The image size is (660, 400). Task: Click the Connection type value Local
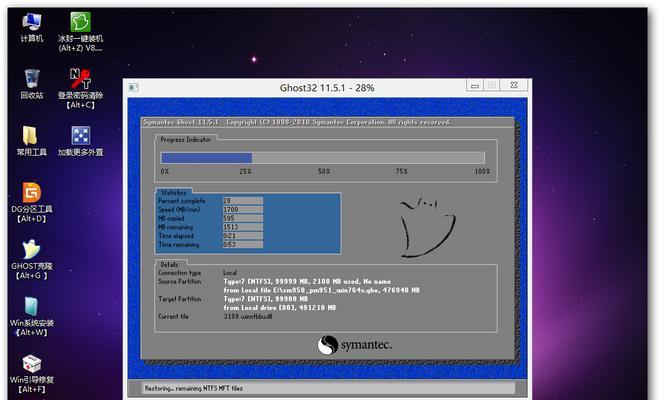pyautogui.click(x=230, y=273)
